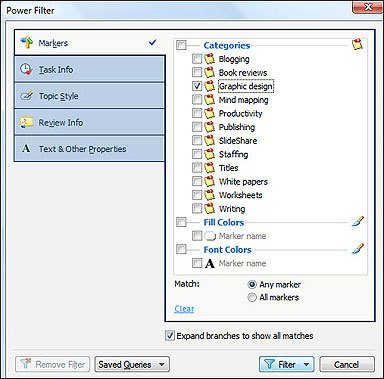Screen dimensions: 384x379
Task: Open the Saved Queries dropdown
Action: tap(132, 364)
